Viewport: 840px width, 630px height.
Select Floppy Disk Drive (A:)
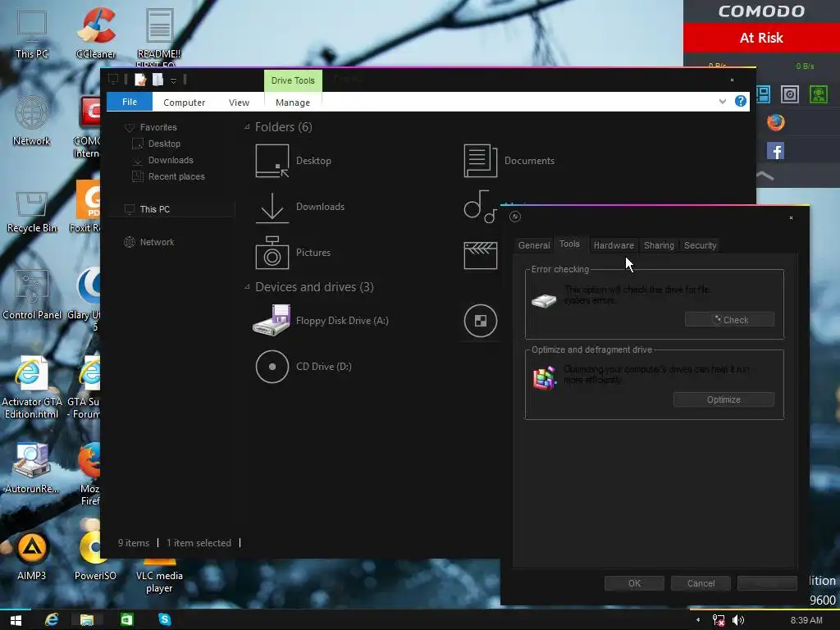pyautogui.click(x=321, y=321)
